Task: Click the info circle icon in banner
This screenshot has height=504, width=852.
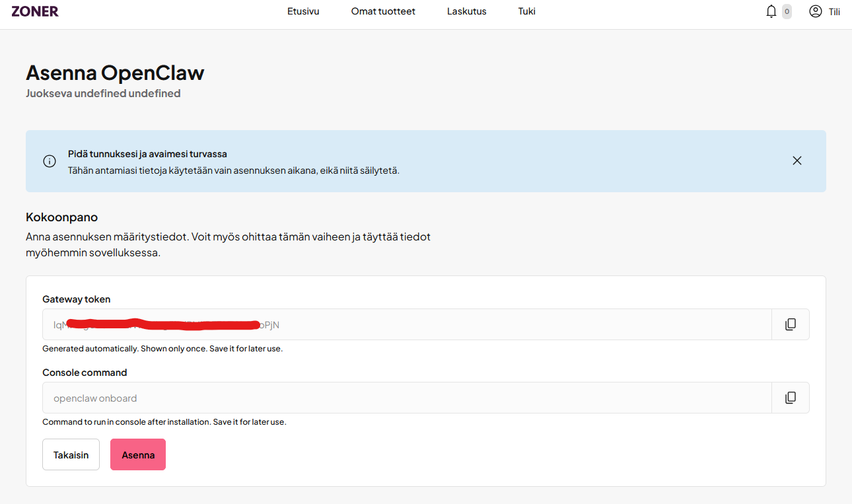Action: click(x=50, y=161)
